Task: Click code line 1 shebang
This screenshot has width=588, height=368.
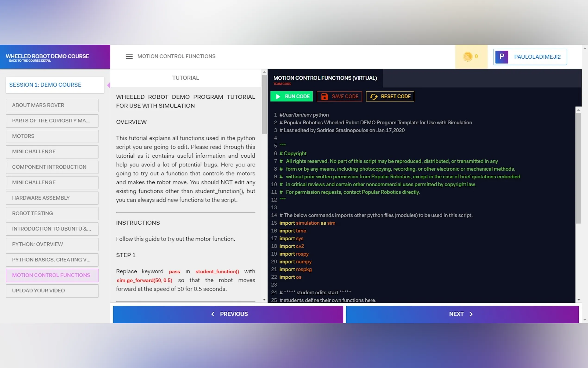Action: (x=304, y=115)
